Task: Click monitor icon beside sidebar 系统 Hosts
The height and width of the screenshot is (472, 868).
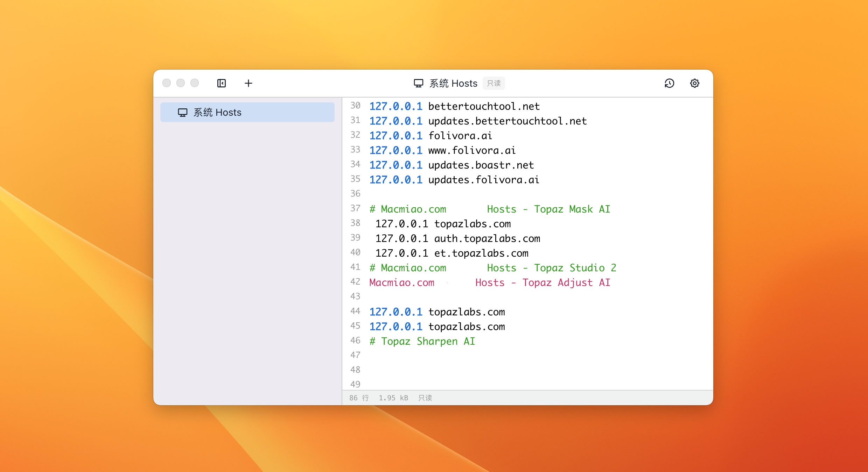Action: pos(183,113)
